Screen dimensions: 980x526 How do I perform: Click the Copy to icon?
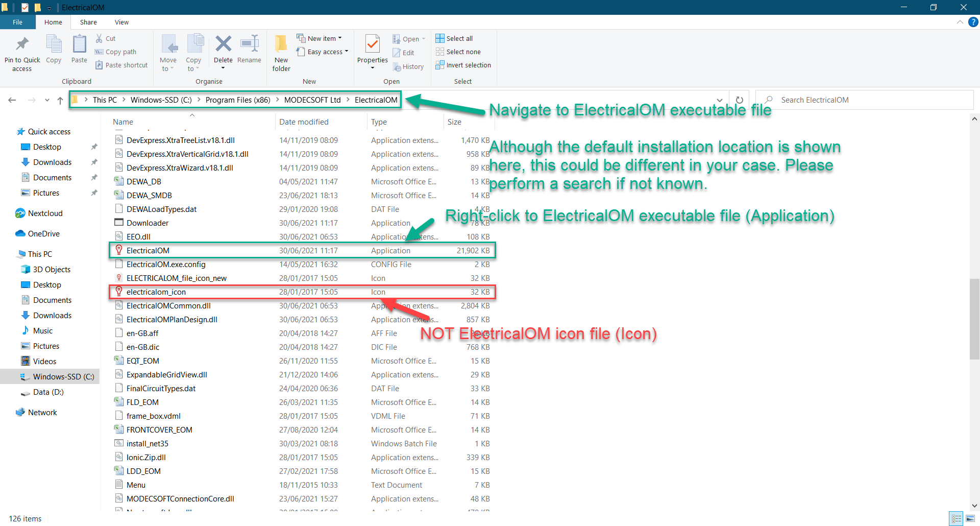194,44
